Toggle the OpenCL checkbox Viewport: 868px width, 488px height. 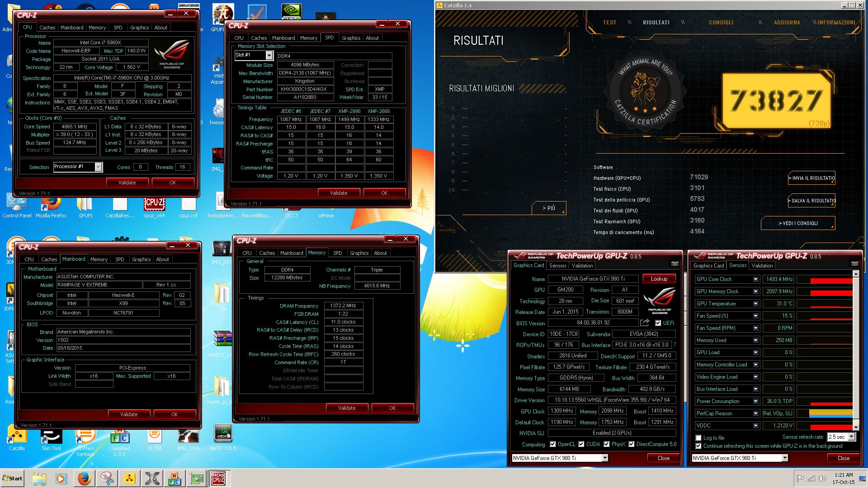[x=552, y=444]
